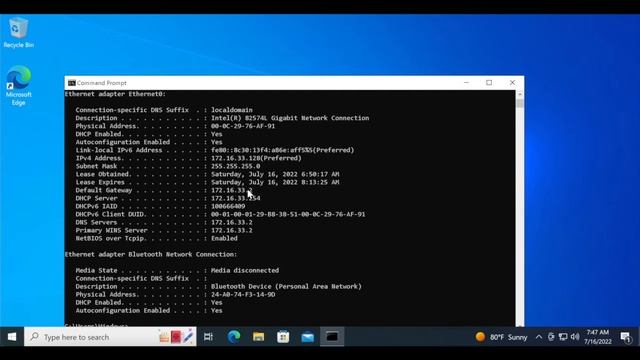Click Bluetooth Physical Address 24-A0-74-F3-14-9D
Viewport: 640px width, 360px height.
243,294
